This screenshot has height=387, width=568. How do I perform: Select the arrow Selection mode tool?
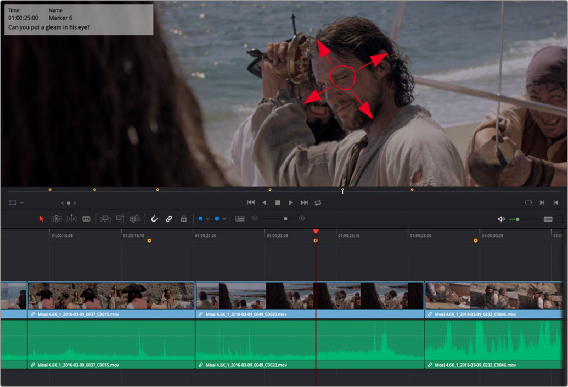[41, 219]
